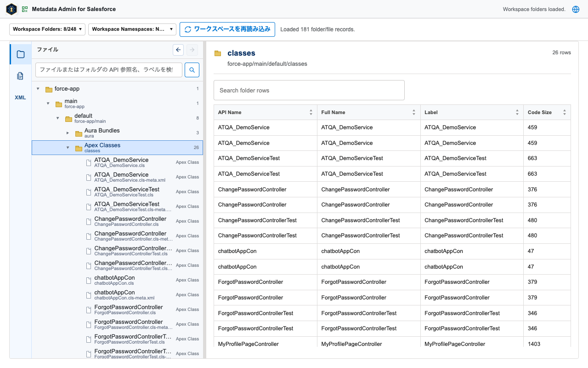The width and height of the screenshot is (588, 368).
Task: Click the magnifier search button
Action: [x=192, y=70]
